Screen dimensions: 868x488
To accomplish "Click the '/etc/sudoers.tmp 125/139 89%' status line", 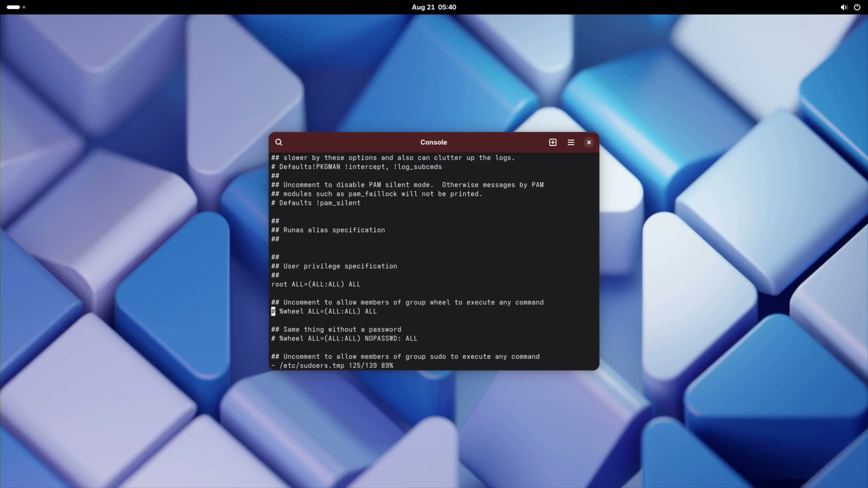I will point(332,366).
